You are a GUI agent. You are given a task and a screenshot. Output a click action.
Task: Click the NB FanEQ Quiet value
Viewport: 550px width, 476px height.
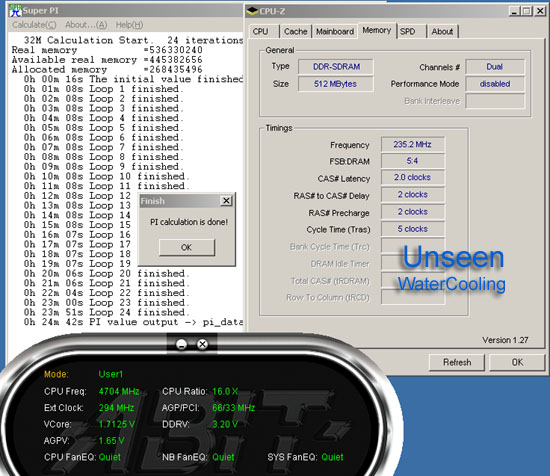pyautogui.click(x=223, y=457)
